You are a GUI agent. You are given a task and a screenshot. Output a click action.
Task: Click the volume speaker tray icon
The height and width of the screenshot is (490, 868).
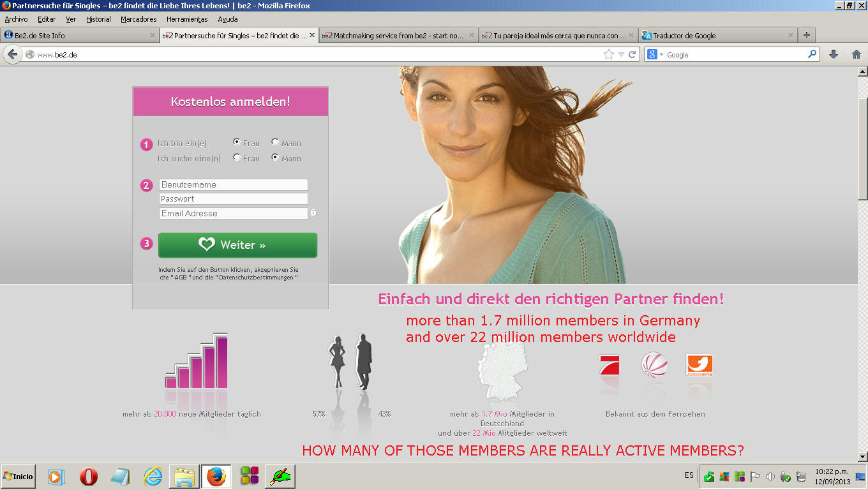770,477
